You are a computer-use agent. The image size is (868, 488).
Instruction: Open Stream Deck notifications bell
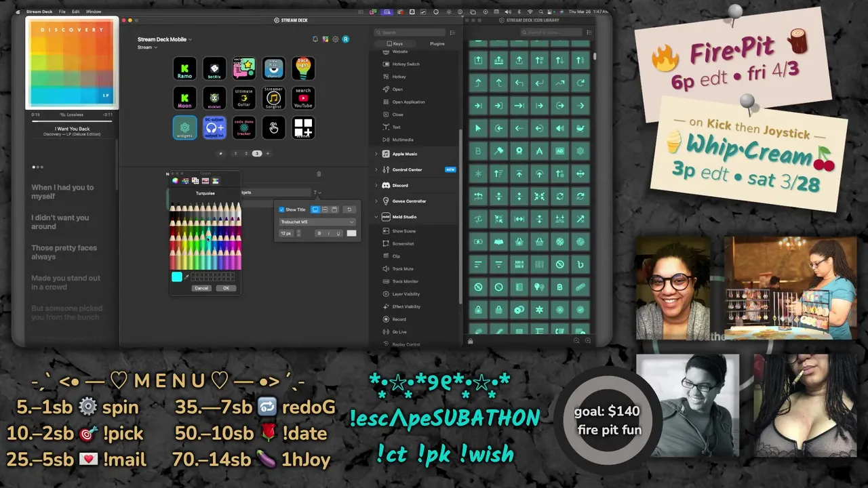tap(315, 39)
